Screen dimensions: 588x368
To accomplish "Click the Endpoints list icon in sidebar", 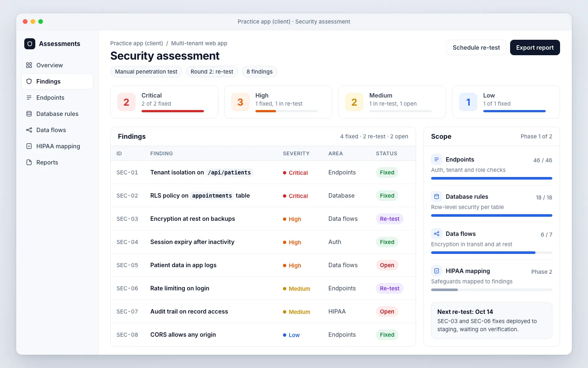I will 29,98.
